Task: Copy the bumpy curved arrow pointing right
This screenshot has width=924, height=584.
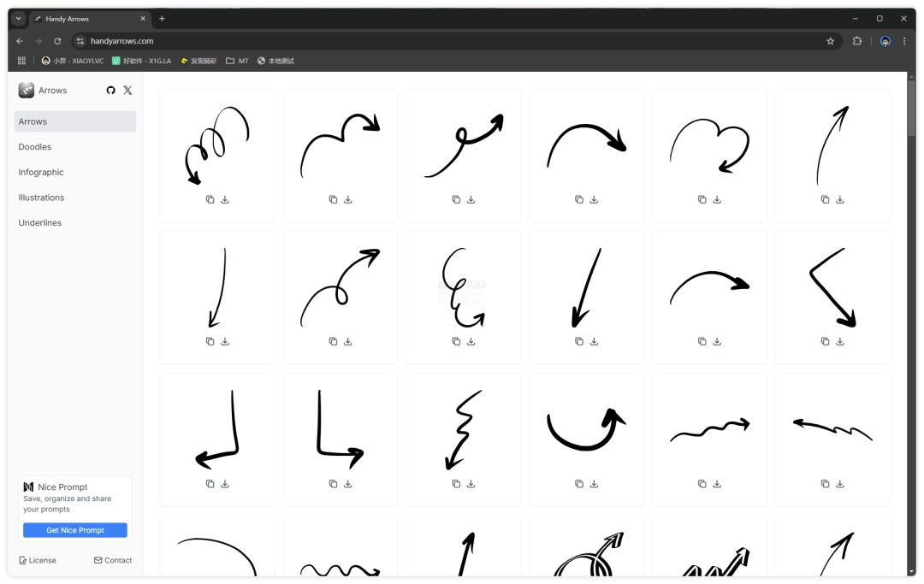Action: pos(333,199)
